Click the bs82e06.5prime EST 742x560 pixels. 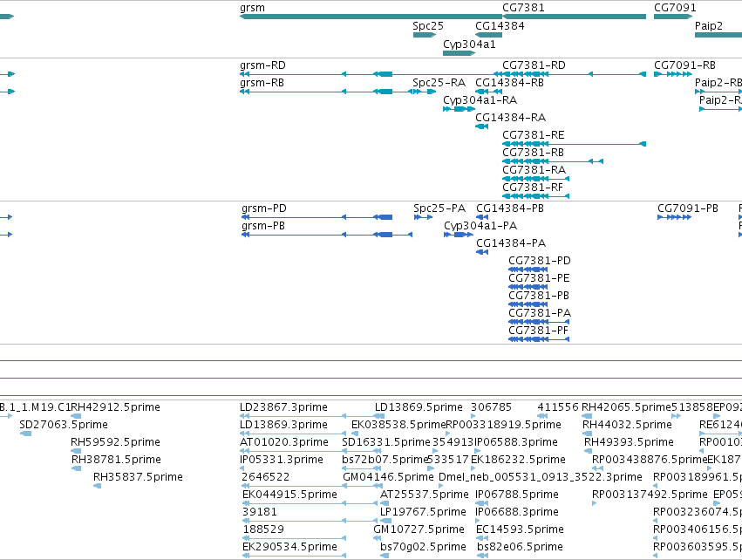coord(483,556)
